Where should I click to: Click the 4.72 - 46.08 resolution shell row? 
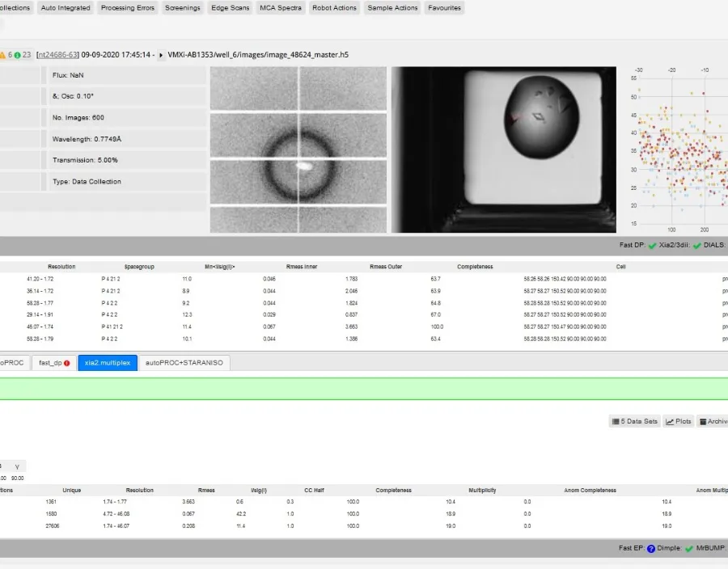(x=364, y=514)
